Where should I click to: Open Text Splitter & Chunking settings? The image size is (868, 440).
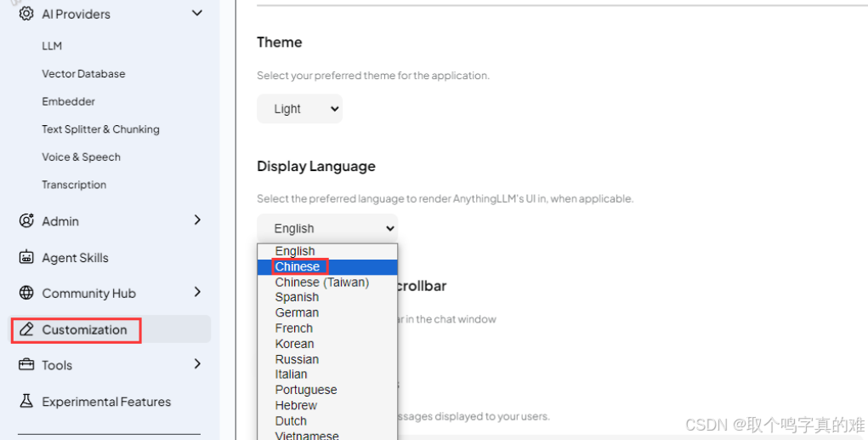point(101,129)
